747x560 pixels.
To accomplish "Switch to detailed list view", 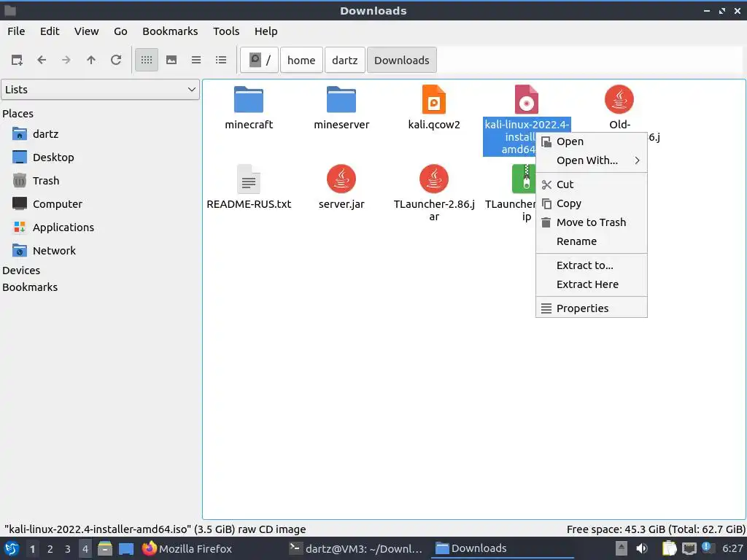I will [x=221, y=60].
